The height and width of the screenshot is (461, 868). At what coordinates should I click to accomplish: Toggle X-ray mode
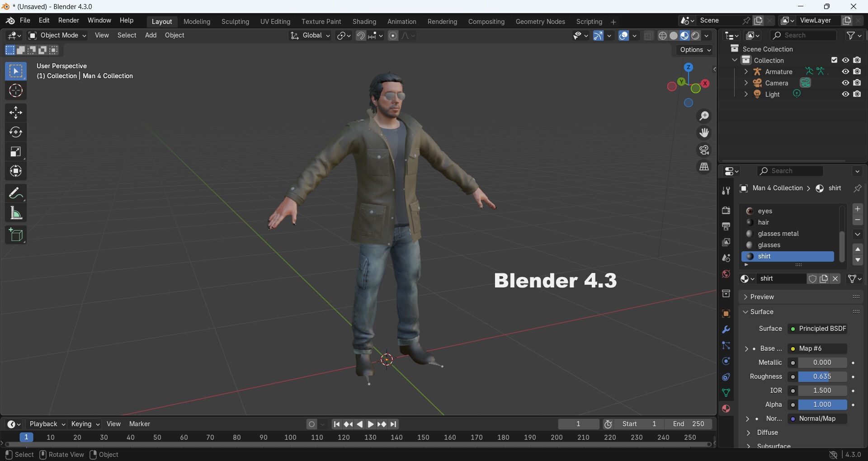click(x=648, y=36)
